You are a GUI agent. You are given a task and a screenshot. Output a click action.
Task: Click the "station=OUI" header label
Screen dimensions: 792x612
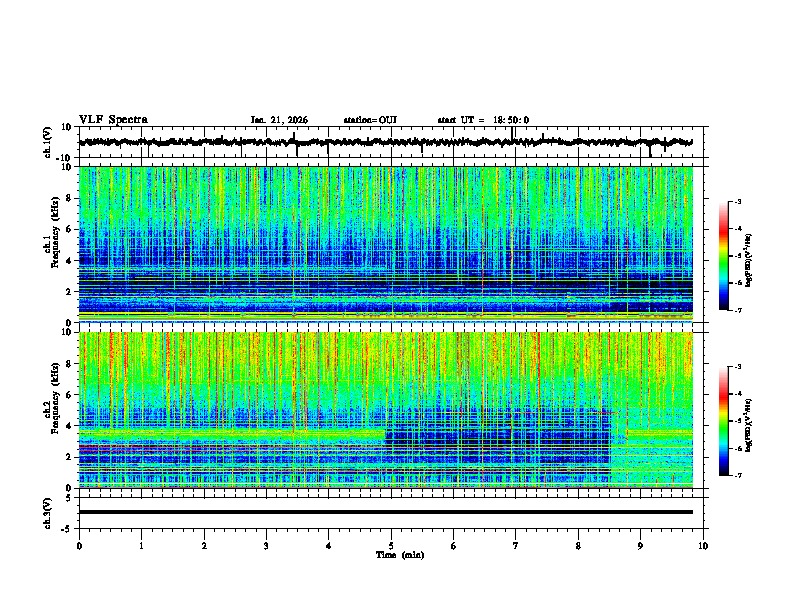[370, 120]
